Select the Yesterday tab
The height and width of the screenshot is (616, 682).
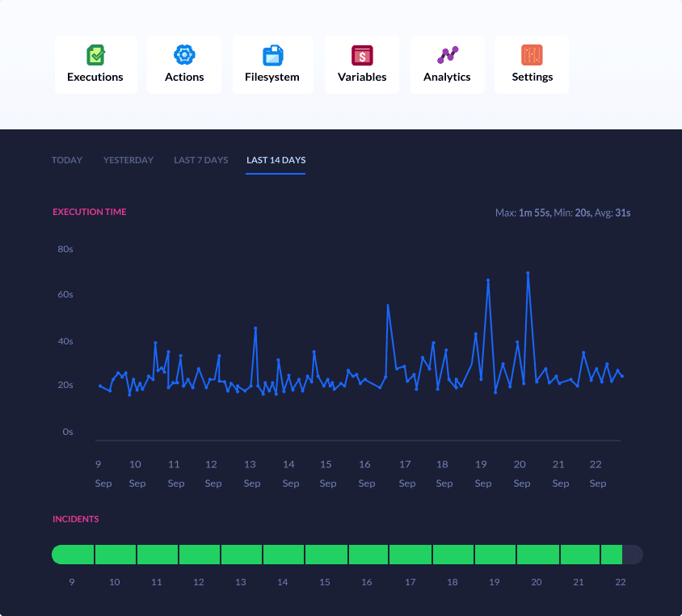128,160
